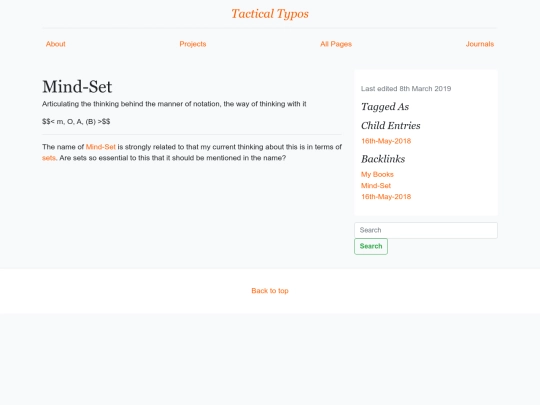Jump using Back to top link
Screen dimensions: 540x405
(x=270, y=291)
